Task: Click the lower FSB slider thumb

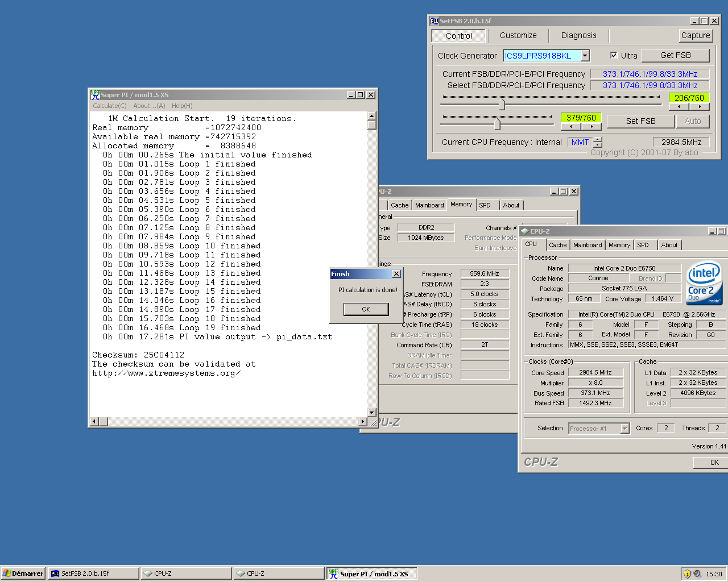Action: pos(497,123)
